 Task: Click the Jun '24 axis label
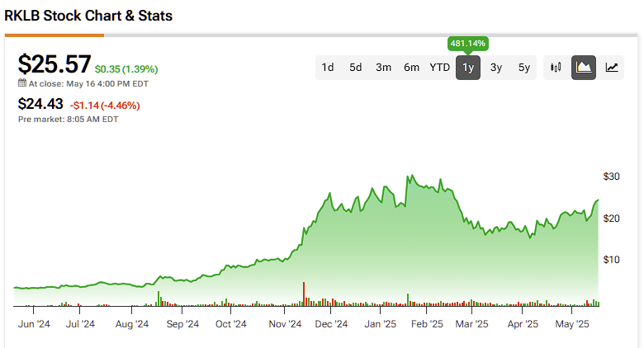[x=34, y=324]
